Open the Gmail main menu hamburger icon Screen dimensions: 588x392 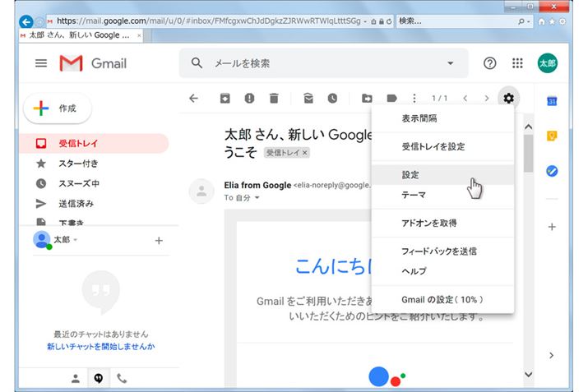click(41, 63)
